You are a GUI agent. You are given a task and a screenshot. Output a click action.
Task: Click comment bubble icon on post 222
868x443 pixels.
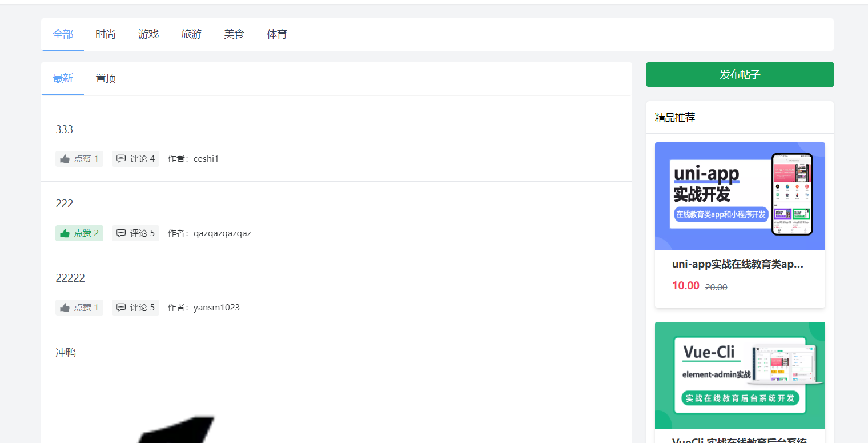121,233
